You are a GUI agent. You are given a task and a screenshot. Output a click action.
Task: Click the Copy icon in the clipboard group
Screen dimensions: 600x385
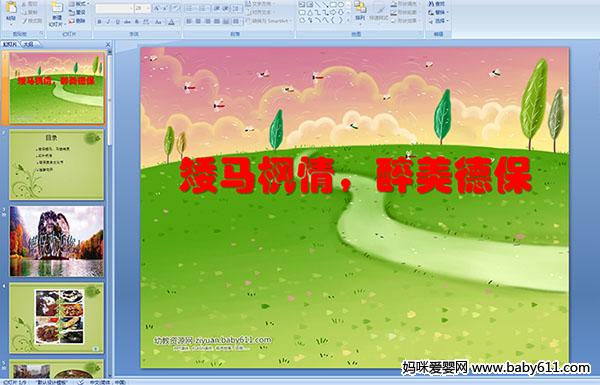click(x=24, y=13)
